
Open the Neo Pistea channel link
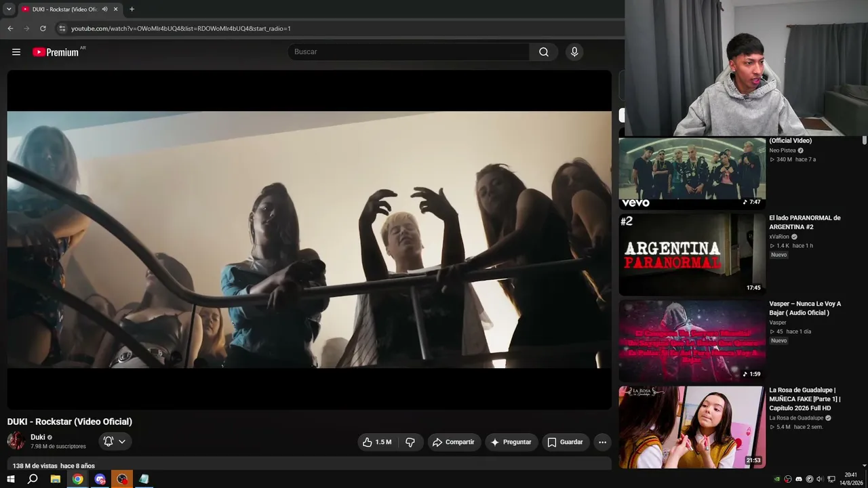783,150
